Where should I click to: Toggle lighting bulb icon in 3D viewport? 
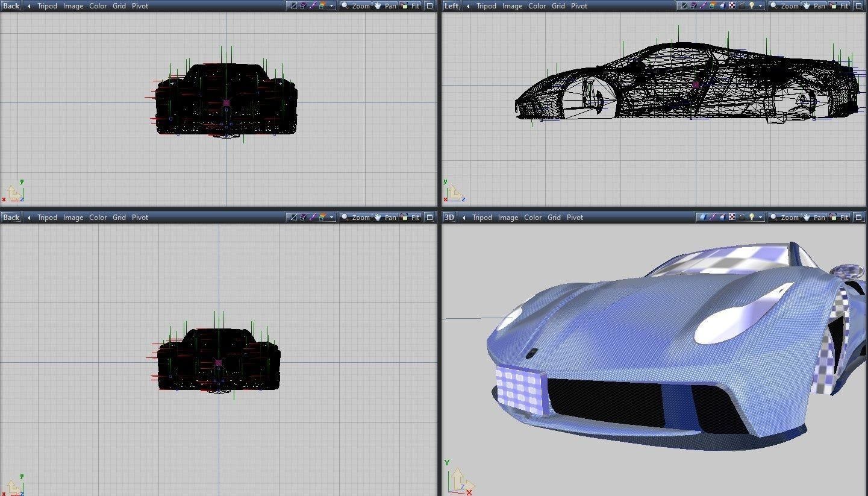pos(751,218)
